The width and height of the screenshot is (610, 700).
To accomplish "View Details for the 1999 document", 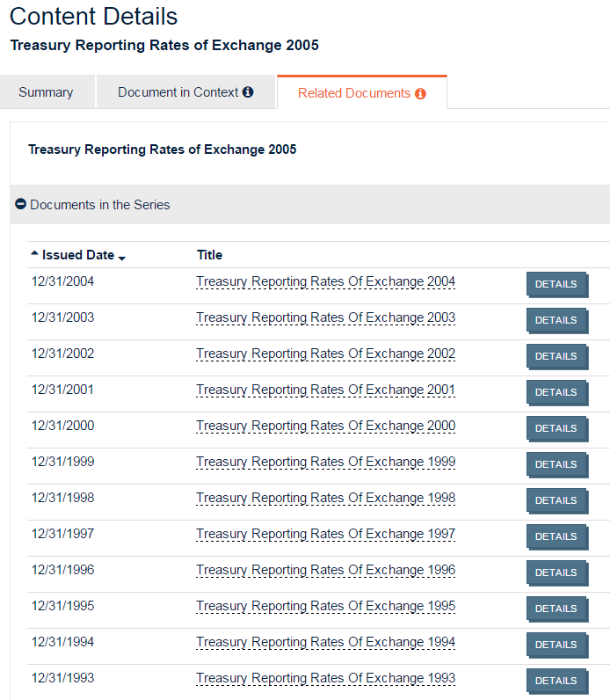I will [x=556, y=464].
